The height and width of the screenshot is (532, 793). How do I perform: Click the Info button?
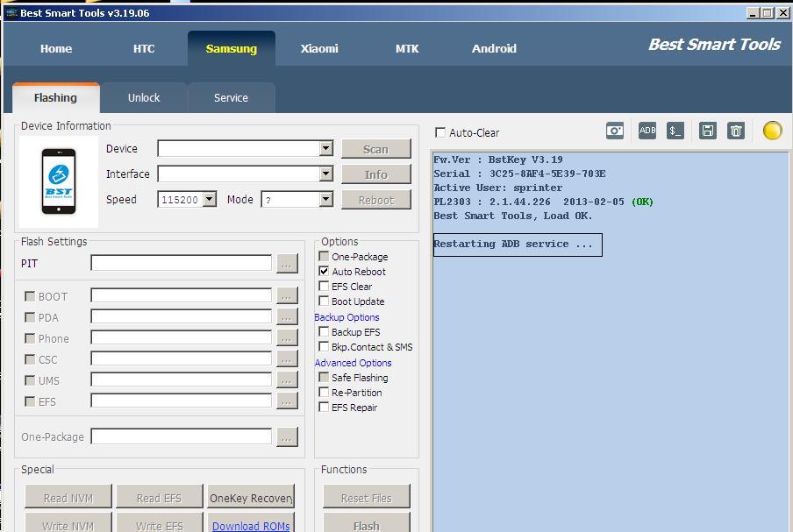(x=375, y=174)
